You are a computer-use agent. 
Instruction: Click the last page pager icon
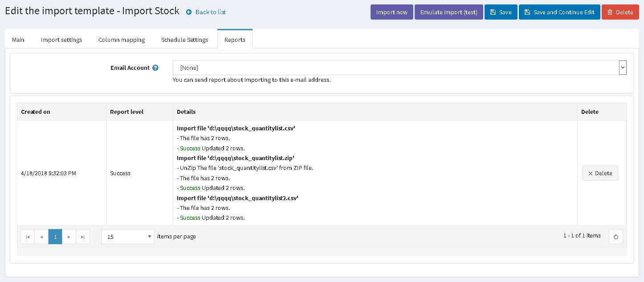click(83, 237)
